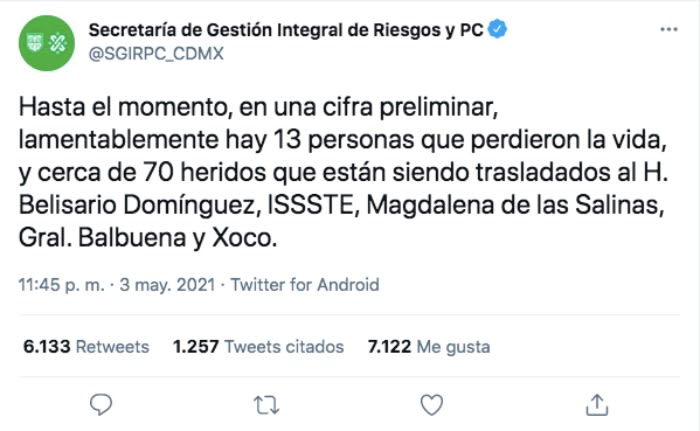View the 6.133 Retweets list

[86, 347]
